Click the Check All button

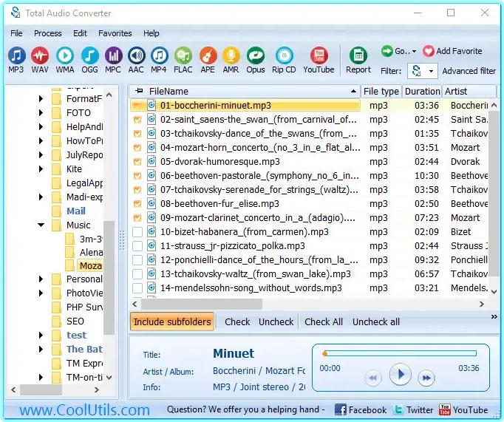pyautogui.click(x=324, y=321)
